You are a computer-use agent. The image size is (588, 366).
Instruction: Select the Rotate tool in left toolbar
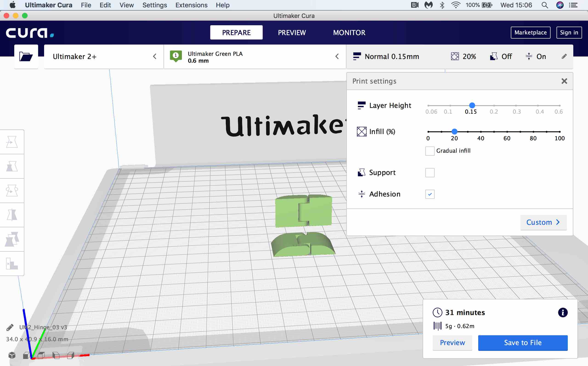[x=12, y=191]
